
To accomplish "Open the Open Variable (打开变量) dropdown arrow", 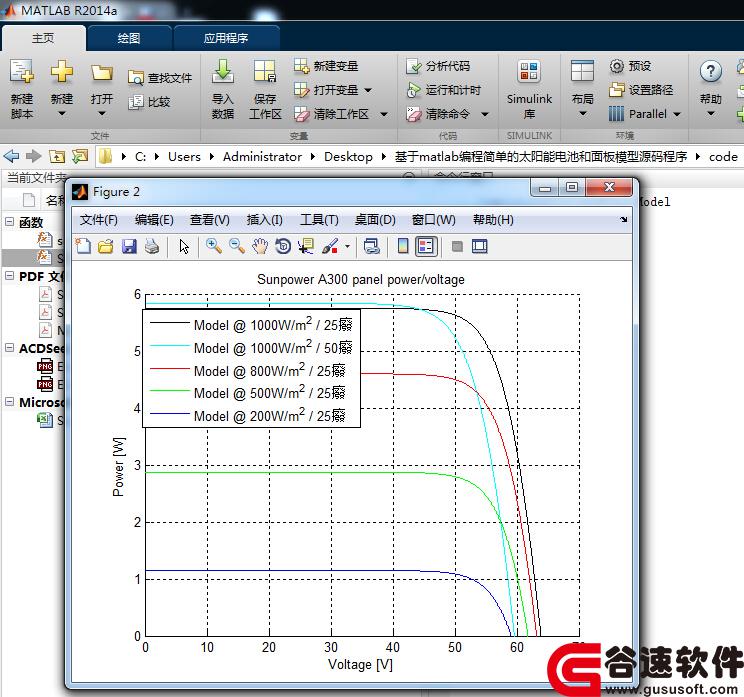I will coord(368,90).
